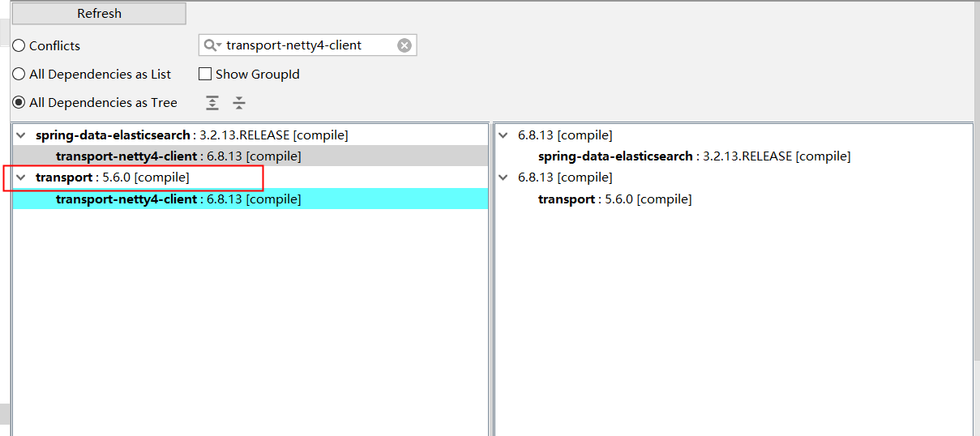The image size is (980, 436).
Task: Select spring-data-elasticsearch in the right panel
Action: tap(694, 156)
